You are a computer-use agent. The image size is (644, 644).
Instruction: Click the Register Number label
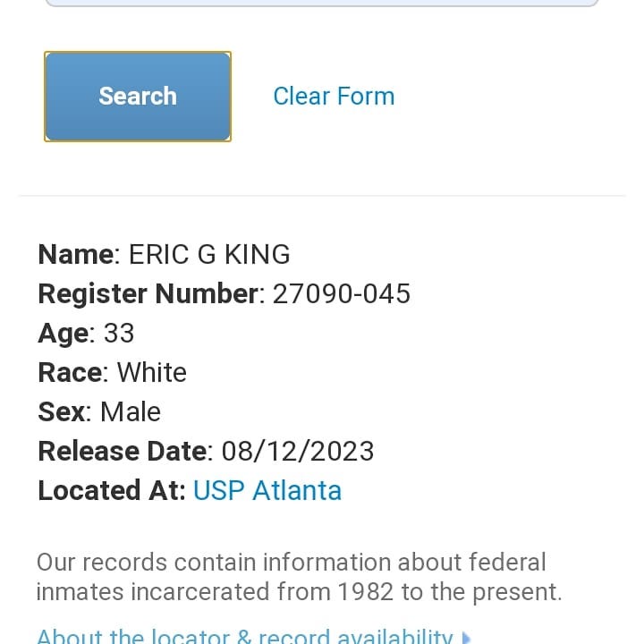click(148, 294)
